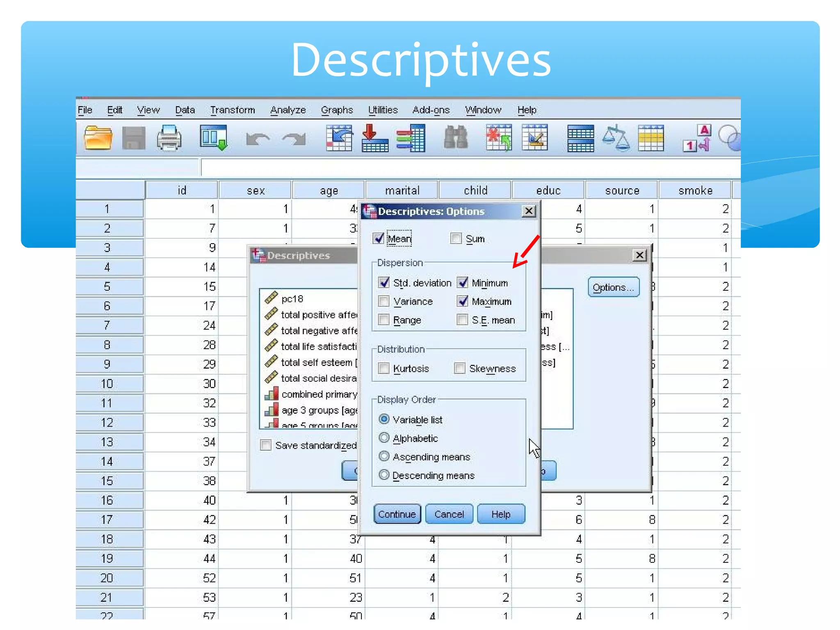Check Save standardized values checkbox
Viewport: 840px width, 630px height.
coord(266,445)
